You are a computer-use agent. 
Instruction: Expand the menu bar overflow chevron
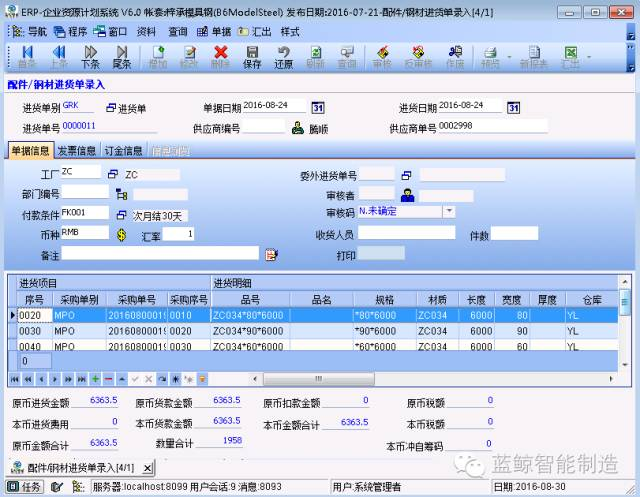[631, 36]
